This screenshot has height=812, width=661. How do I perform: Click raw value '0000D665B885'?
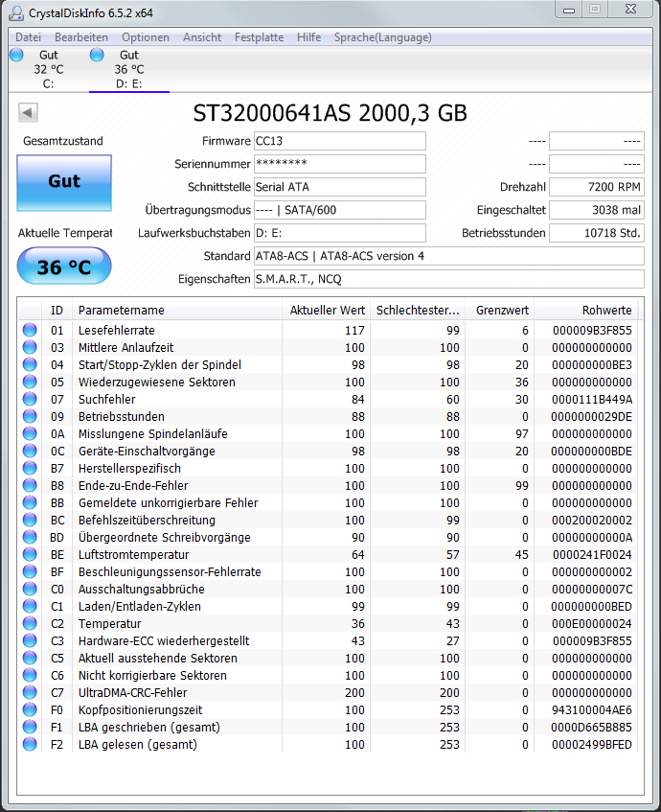[x=591, y=727]
